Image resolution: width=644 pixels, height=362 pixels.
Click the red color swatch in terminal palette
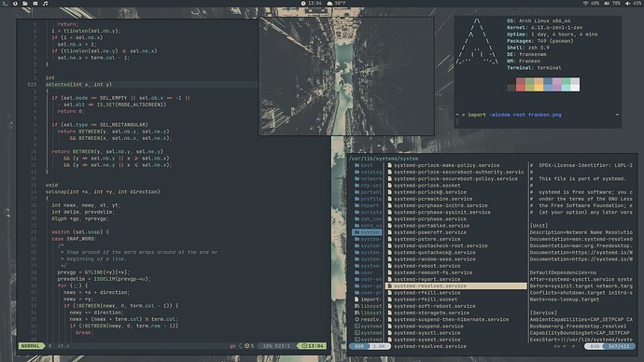pyautogui.click(x=521, y=85)
